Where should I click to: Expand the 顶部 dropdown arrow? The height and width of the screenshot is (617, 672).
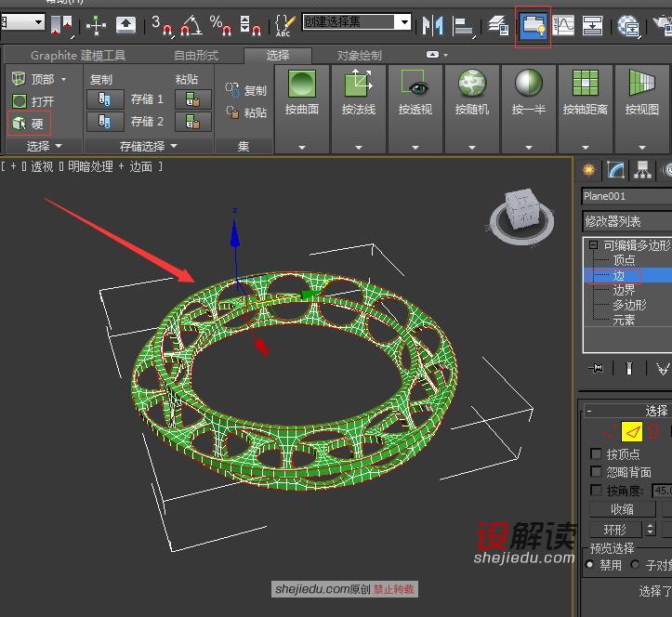64,79
